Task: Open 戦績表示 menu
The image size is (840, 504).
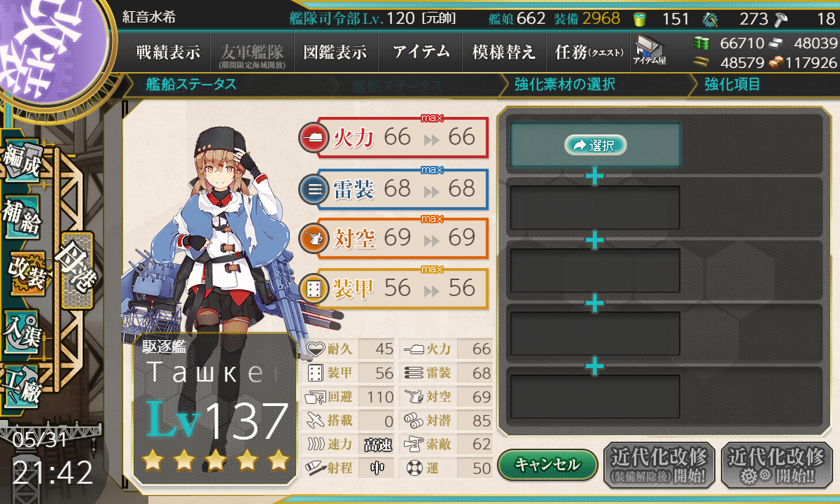Action: [168, 52]
